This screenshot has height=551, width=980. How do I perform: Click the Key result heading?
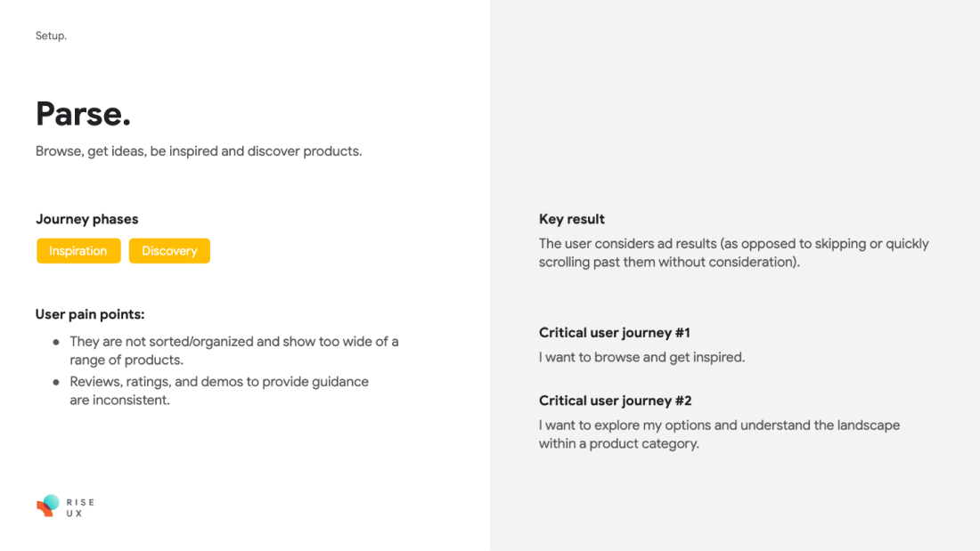pos(572,219)
